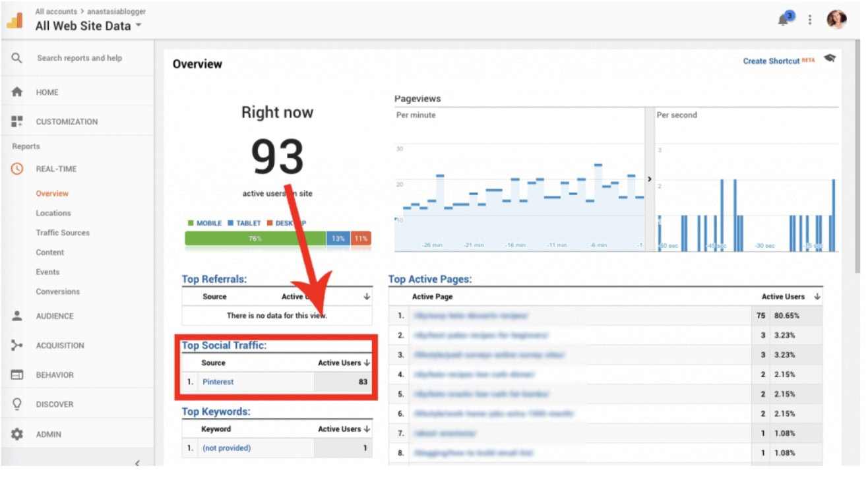Click the Behavior window icon
The image size is (868, 478).
[x=17, y=374]
